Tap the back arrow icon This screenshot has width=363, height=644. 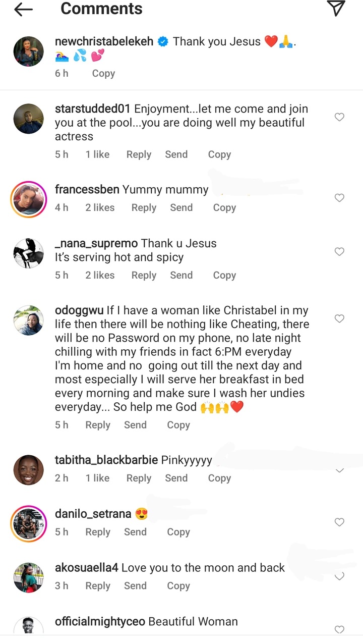[x=24, y=9]
